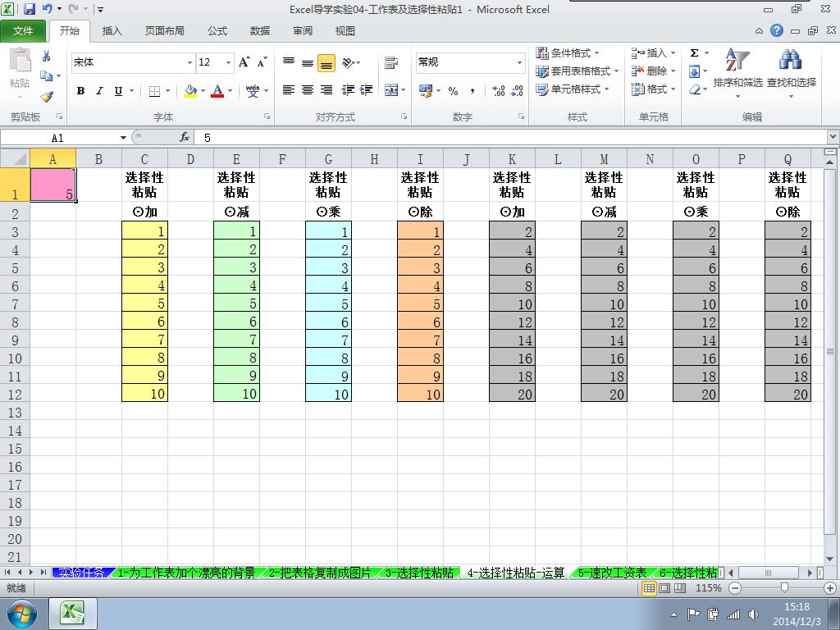
Task: Click the Wrap Text icon
Action: [391, 62]
